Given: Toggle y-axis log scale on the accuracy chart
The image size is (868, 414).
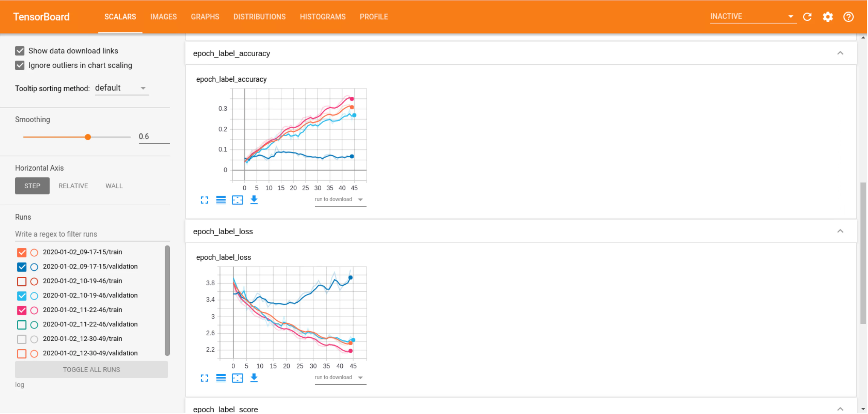Looking at the screenshot, I should (x=221, y=200).
